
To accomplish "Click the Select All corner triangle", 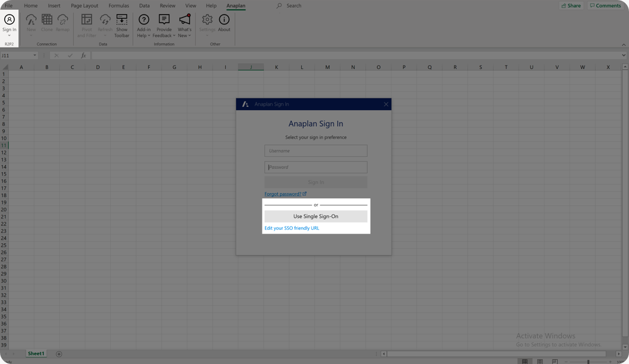I will tap(5, 67).
